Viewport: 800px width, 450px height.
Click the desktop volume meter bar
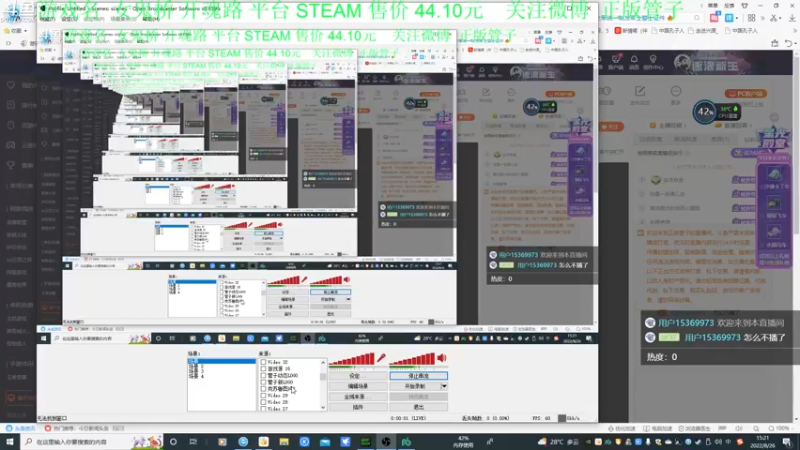pyautogui.click(x=412, y=360)
